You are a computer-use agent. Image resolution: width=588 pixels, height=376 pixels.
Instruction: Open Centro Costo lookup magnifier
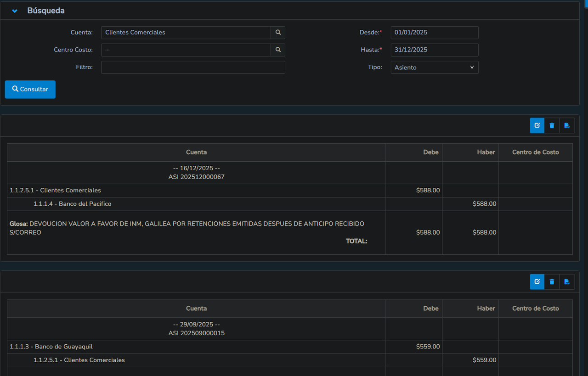coord(278,50)
